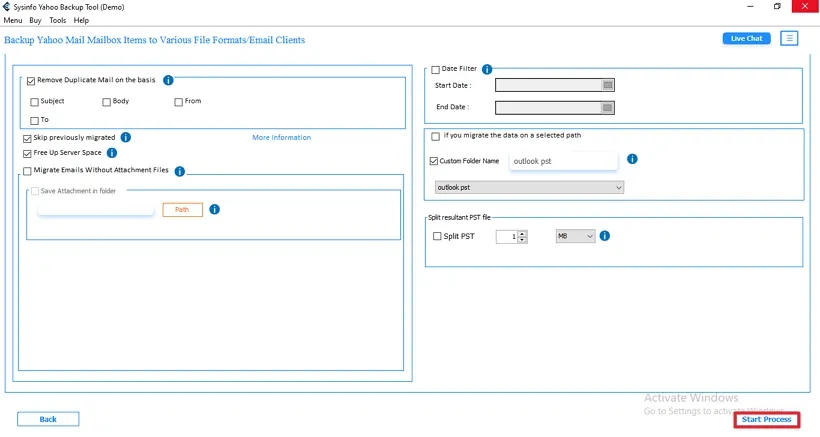Decrease Split PST size with down arrow
820x437 pixels.
[522, 239]
